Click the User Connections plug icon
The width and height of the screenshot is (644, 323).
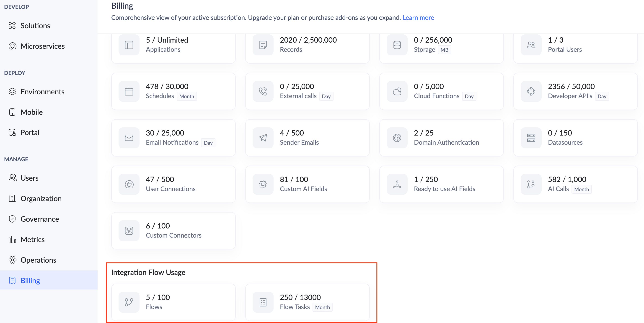click(129, 184)
